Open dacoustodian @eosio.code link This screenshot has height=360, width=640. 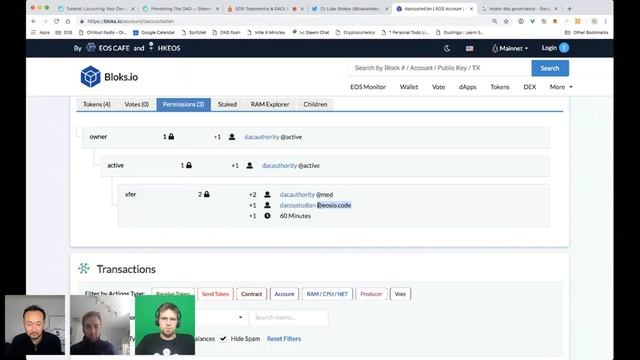pyautogui.click(x=298, y=205)
